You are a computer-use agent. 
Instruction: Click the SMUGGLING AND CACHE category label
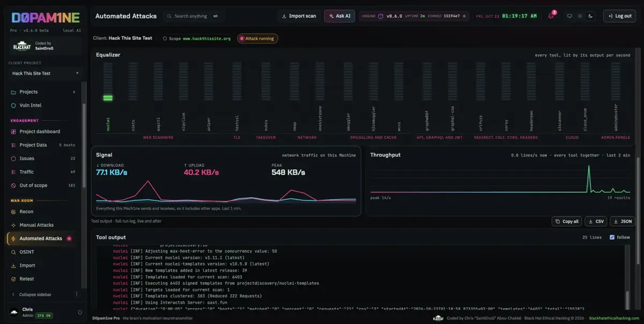[374, 138]
